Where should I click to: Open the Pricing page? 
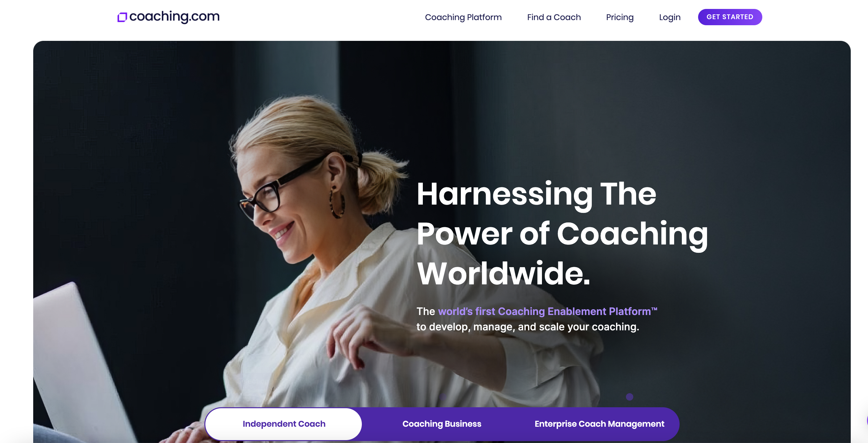click(620, 17)
